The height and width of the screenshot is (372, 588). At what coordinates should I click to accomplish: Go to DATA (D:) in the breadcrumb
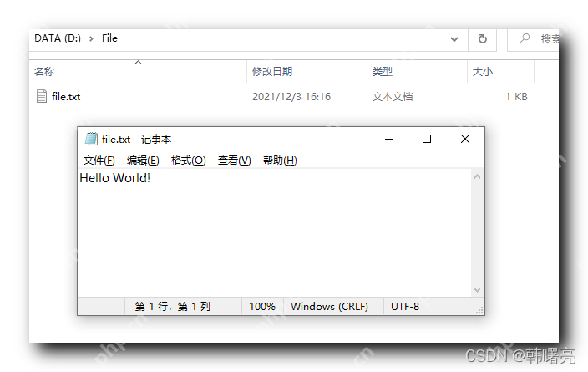(x=58, y=38)
